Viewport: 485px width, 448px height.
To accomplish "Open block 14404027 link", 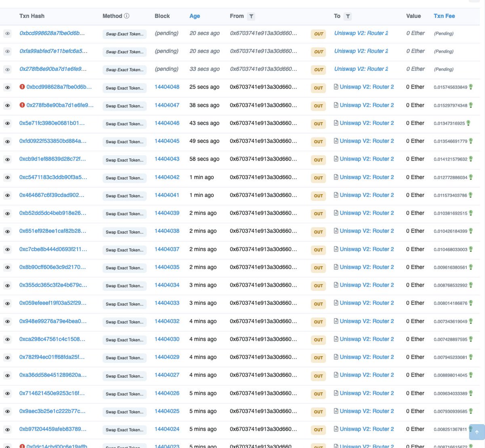I will tap(167, 375).
